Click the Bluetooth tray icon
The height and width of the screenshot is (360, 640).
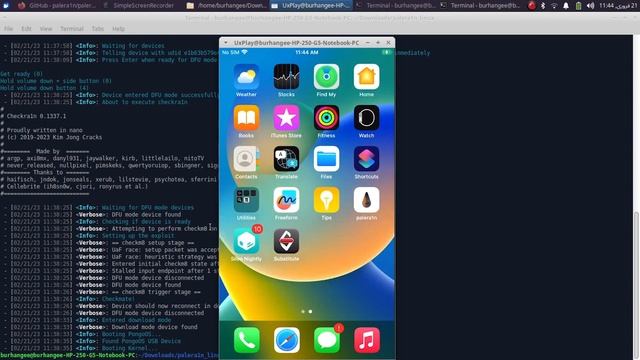543,5
